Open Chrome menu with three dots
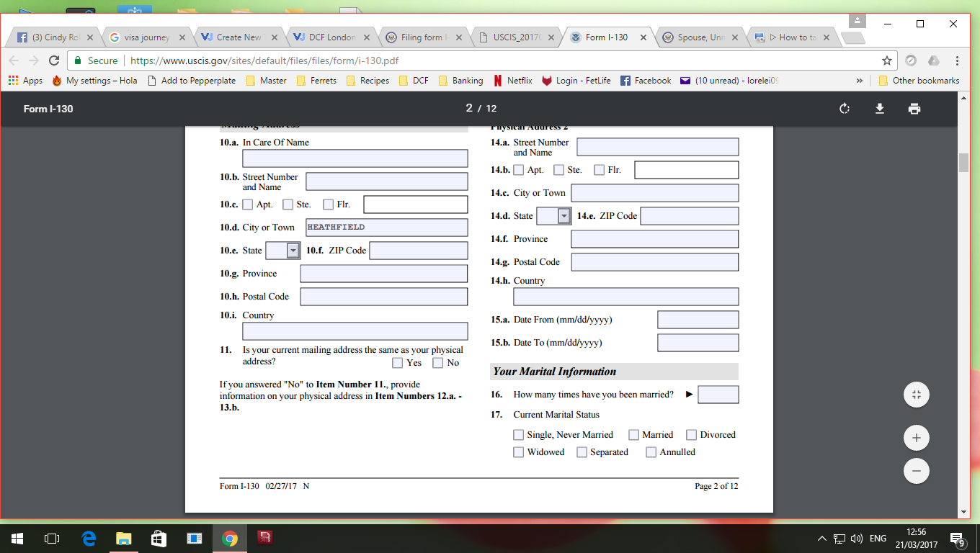 tap(957, 60)
